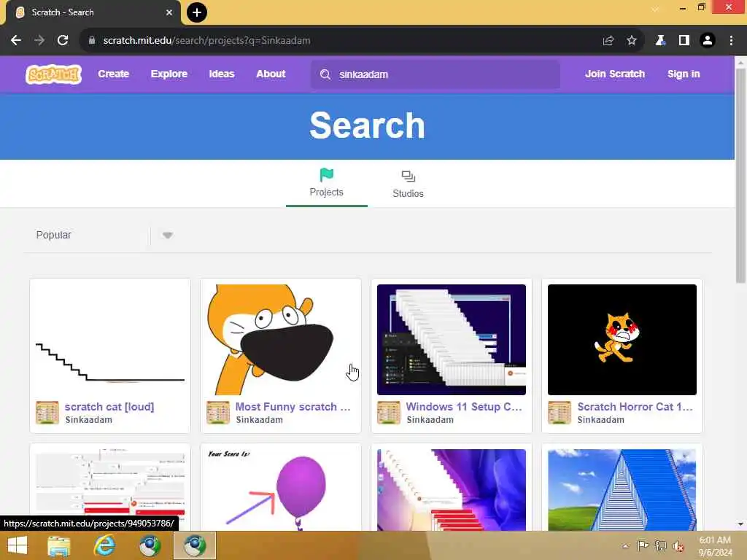Click the Sinkaadam author under Windows 11 Setup
Screen dimensions: 747x560
(x=430, y=419)
